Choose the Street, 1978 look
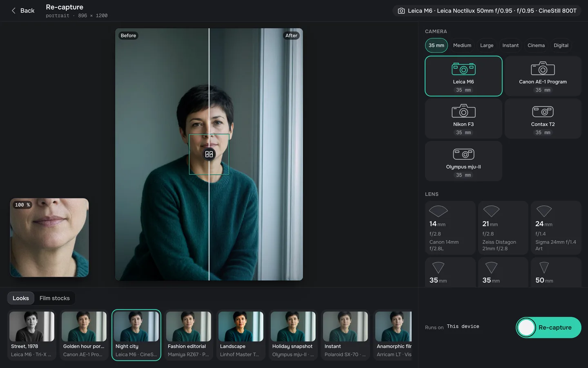 coord(32,335)
